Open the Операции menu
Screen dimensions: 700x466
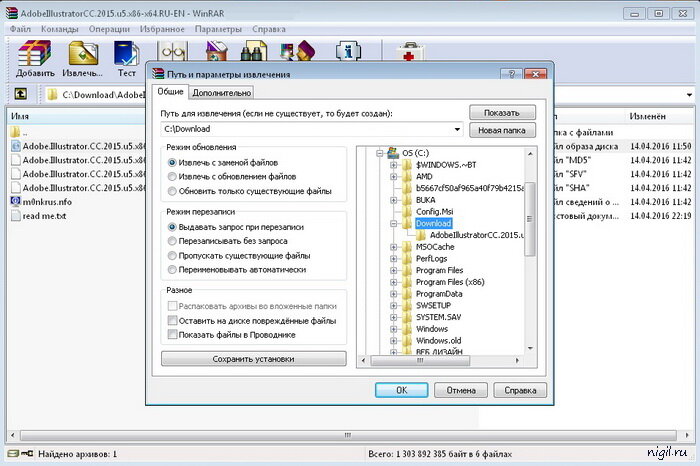pyautogui.click(x=109, y=29)
